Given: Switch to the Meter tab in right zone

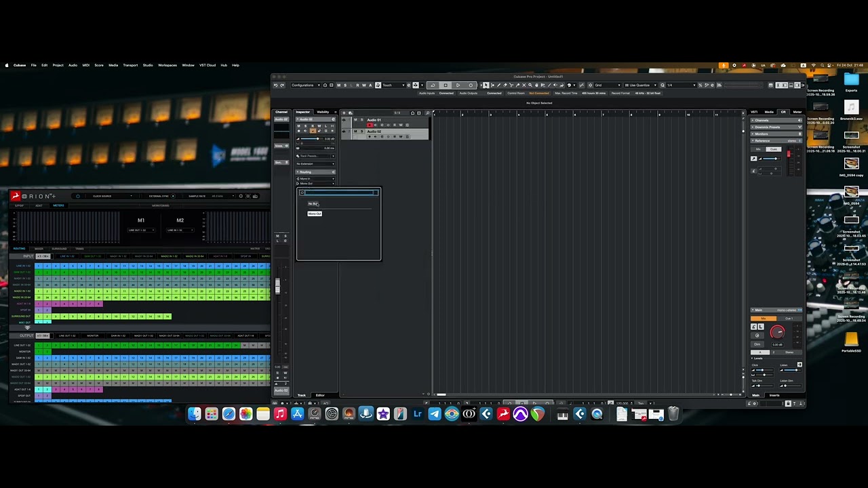Looking at the screenshot, I should tap(797, 112).
